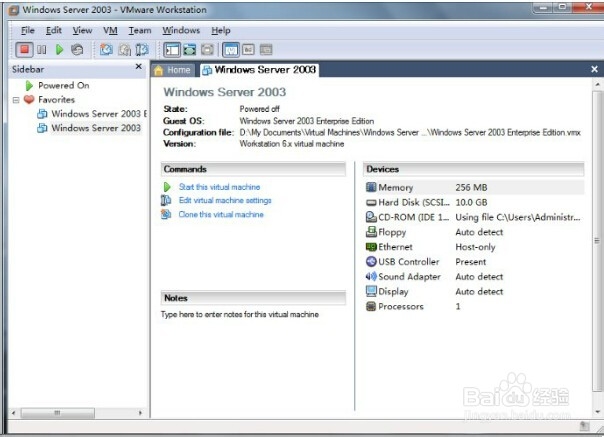Viewport: 604px width, 437px height.
Task: Open the File menu
Action: click(27, 30)
